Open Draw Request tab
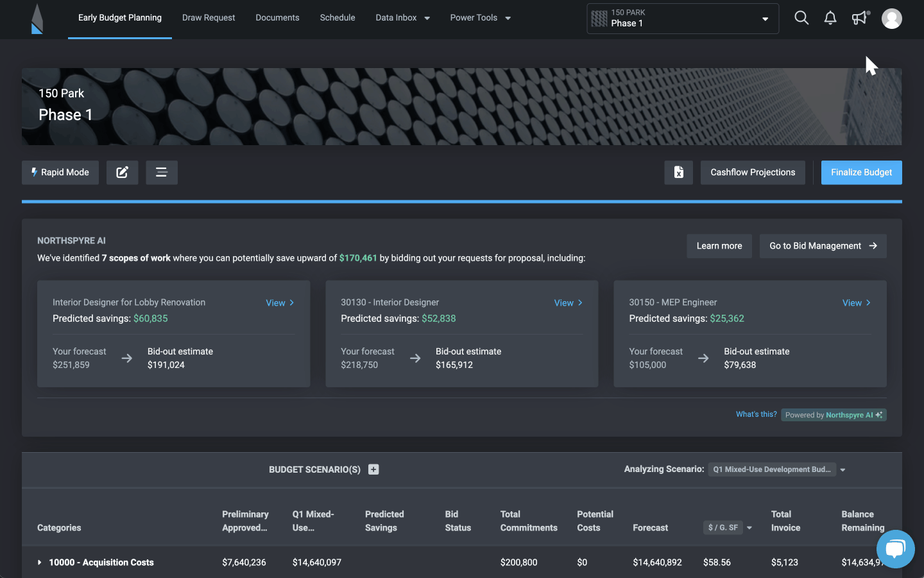Image resolution: width=924 pixels, height=578 pixels. [209, 18]
